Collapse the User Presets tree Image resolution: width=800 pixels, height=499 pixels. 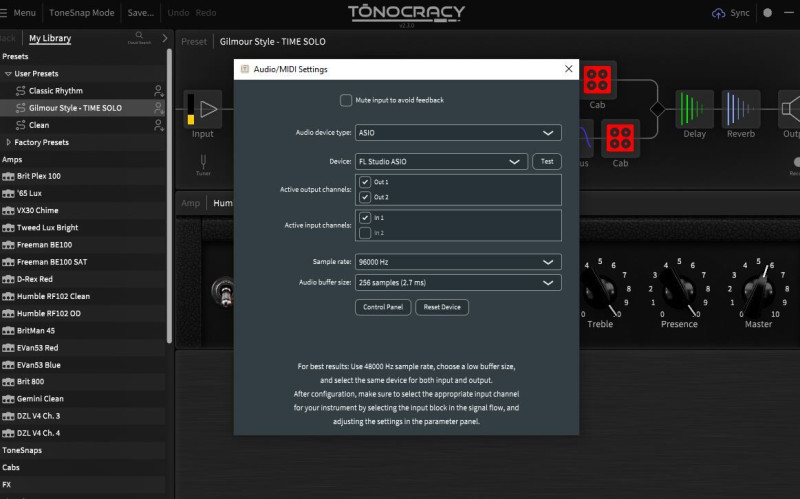tap(8, 73)
